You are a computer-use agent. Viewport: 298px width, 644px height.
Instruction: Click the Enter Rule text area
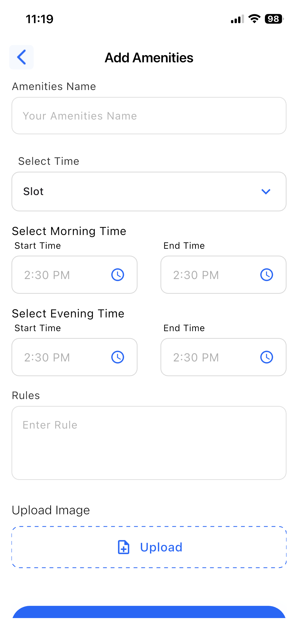click(x=149, y=443)
